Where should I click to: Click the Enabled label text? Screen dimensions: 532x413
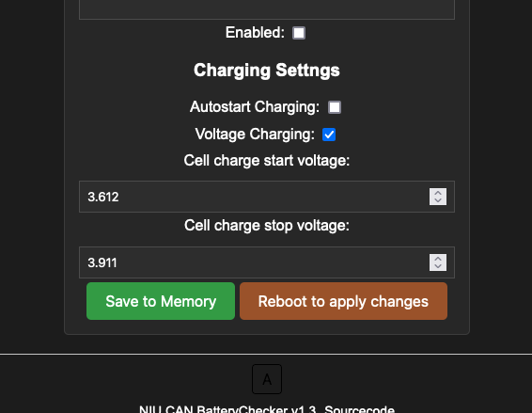click(255, 33)
